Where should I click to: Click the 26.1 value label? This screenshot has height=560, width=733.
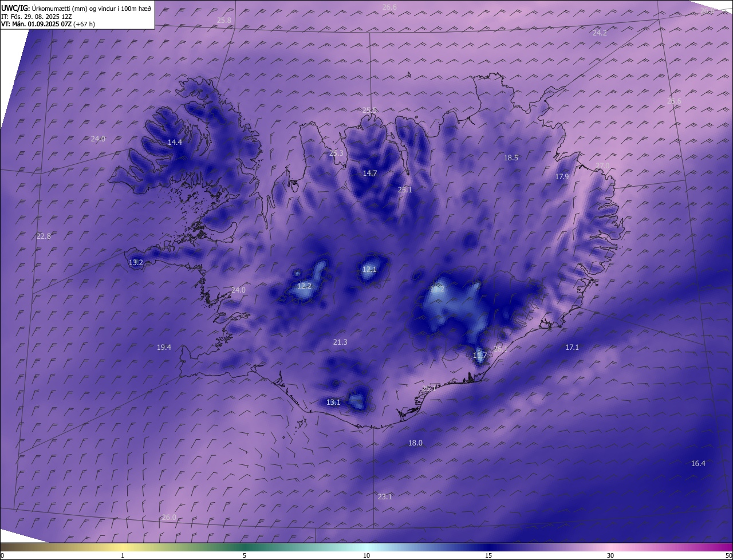pyautogui.click(x=500, y=349)
